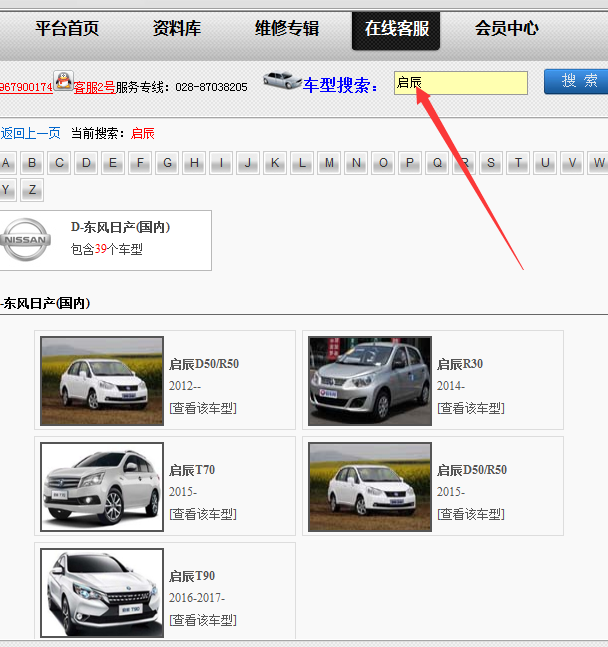This screenshot has height=647, width=608.
Task: Filter brands by letter Z
Action: [x=32, y=190]
